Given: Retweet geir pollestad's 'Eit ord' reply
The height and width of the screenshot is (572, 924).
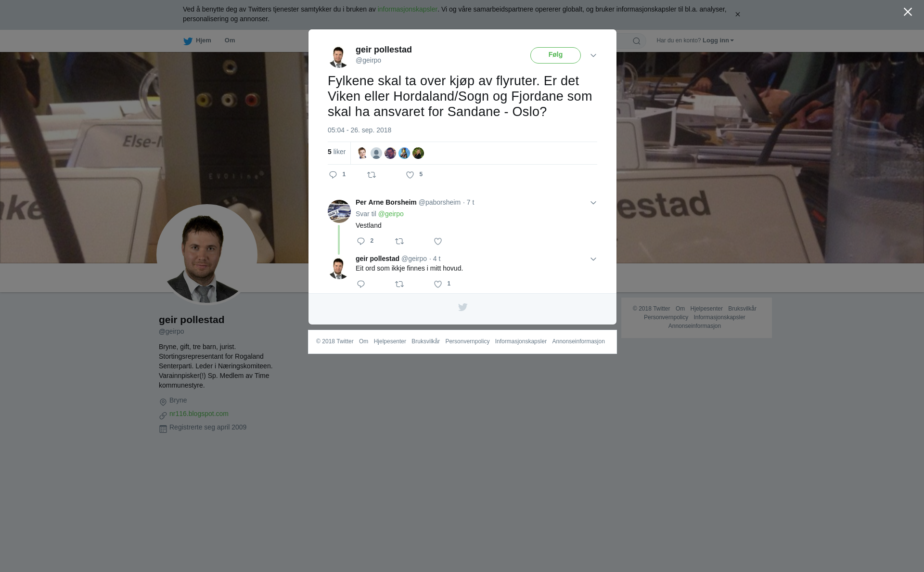Looking at the screenshot, I should (x=399, y=284).
